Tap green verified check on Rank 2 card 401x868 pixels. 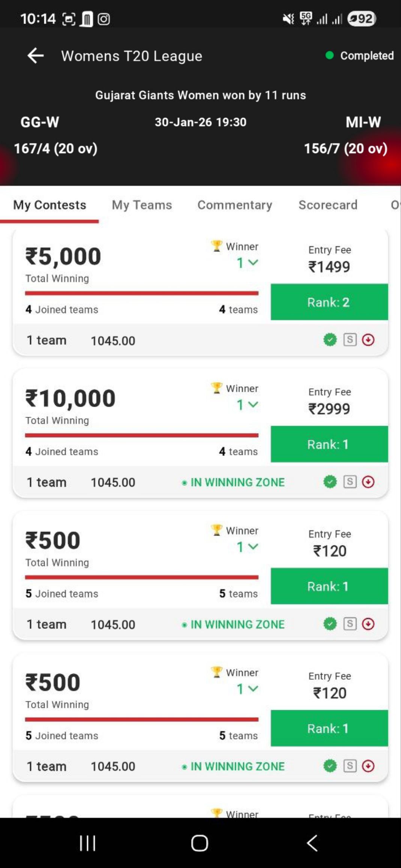pos(330,340)
